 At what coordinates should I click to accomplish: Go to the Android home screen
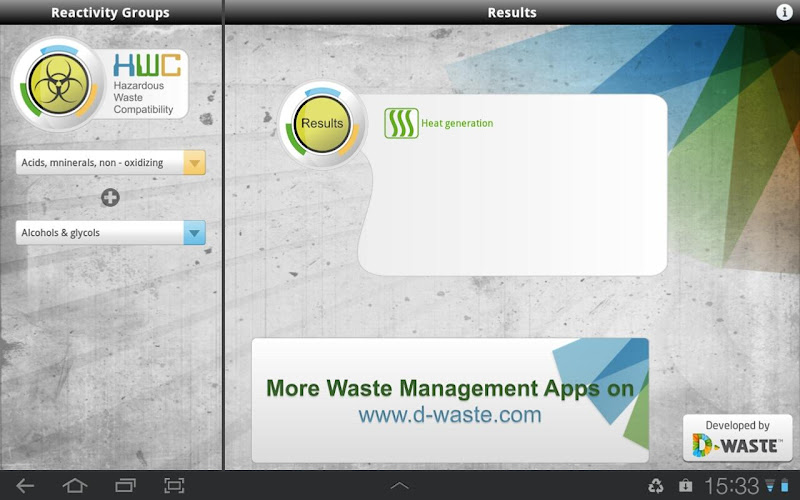pyautogui.click(x=75, y=486)
